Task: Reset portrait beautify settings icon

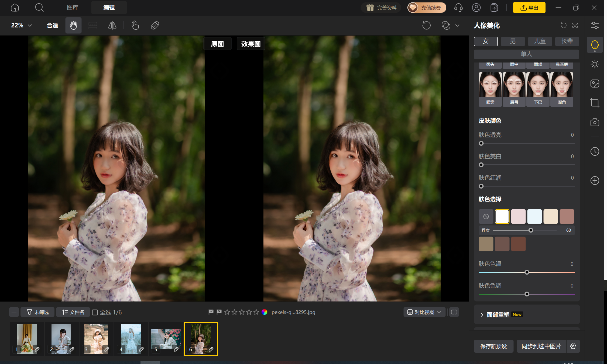Action: pos(564,25)
